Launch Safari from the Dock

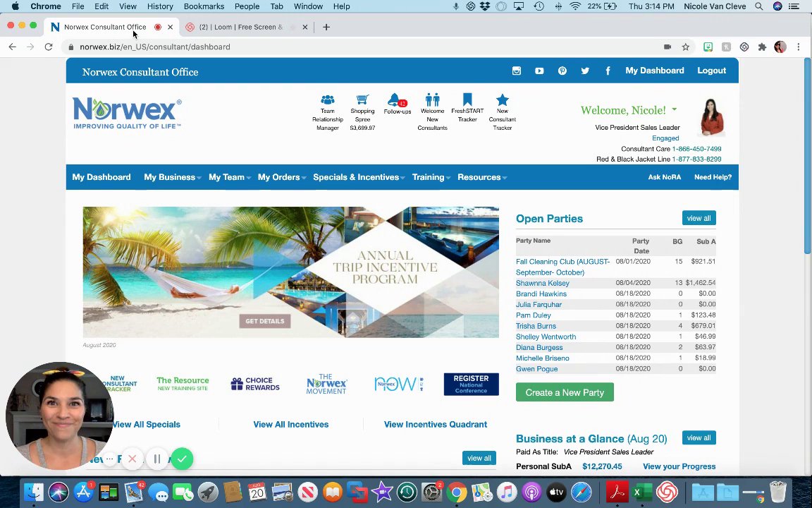(x=581, y=492)
